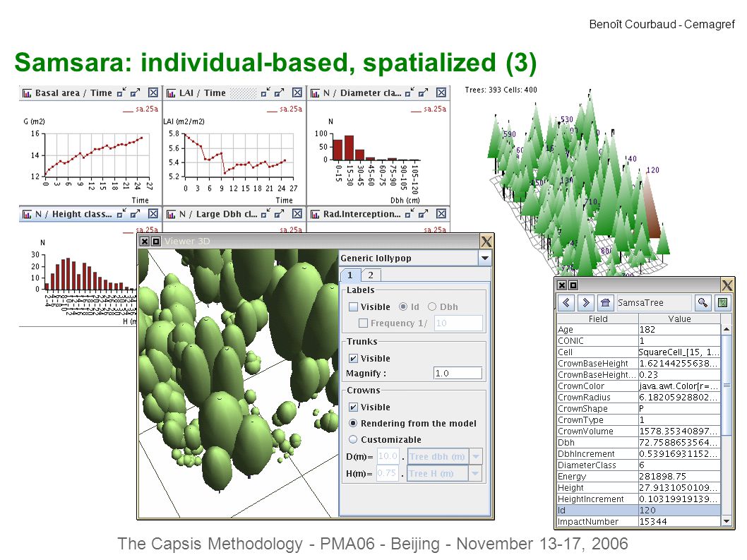Maximize the N / Large Dbh frame
This screenshot has height=560, width=747.
coord(280,213)
